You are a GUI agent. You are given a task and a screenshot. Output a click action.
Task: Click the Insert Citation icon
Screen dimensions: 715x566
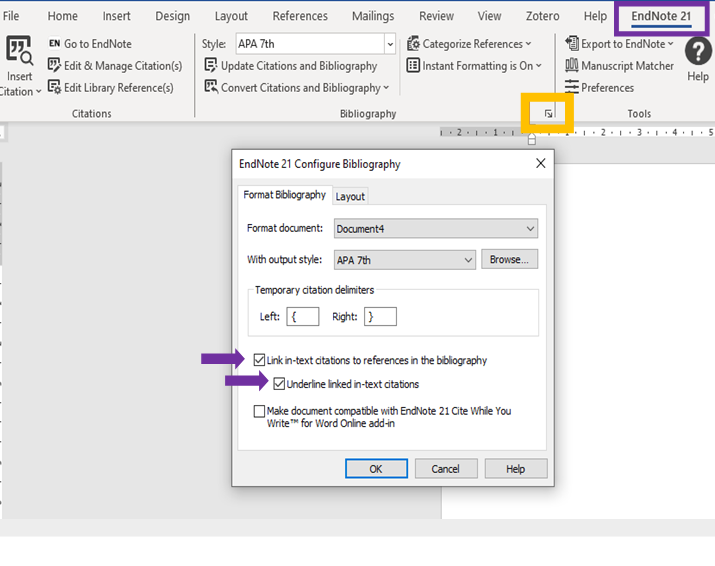[19, 53]
